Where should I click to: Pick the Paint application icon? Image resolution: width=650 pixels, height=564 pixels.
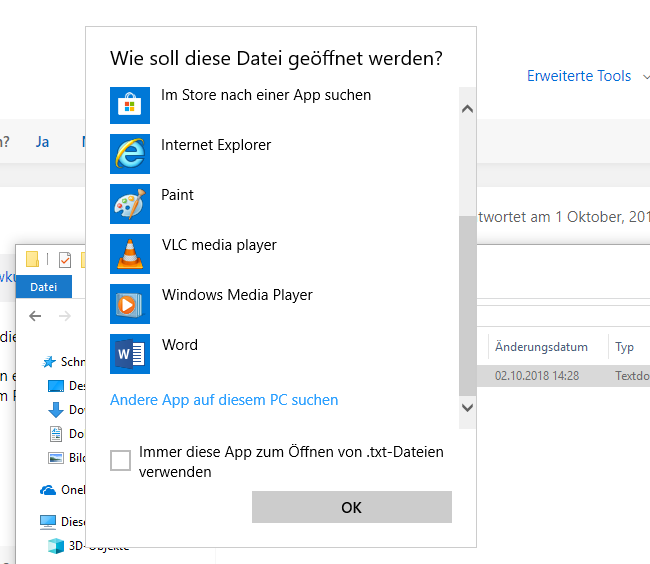[130, 204]
